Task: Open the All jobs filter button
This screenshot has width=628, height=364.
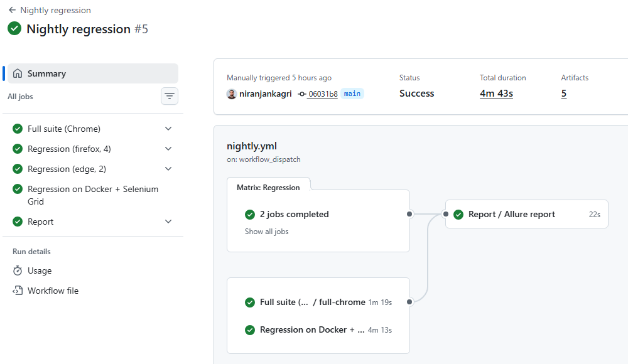Action: click(x=170, y=96)
